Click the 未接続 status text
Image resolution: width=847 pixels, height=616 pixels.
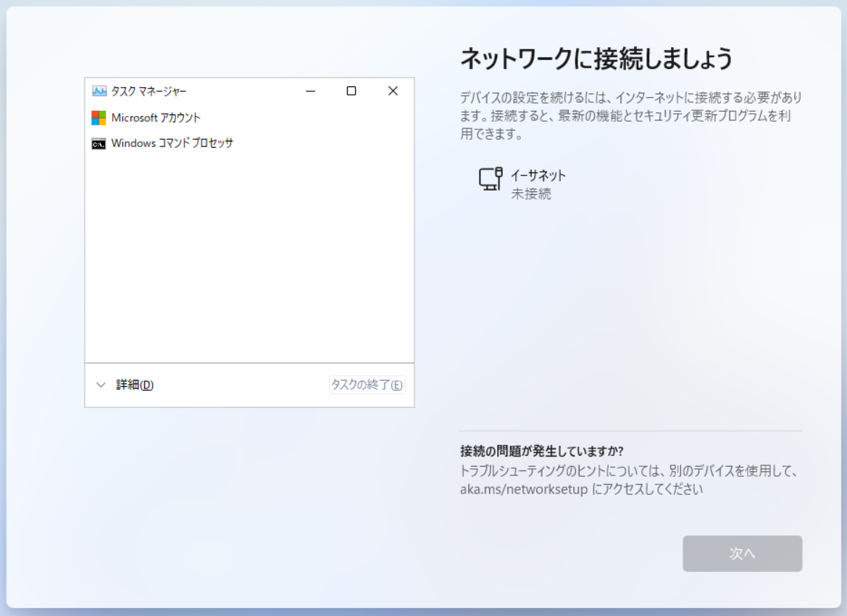coord(531,194)
